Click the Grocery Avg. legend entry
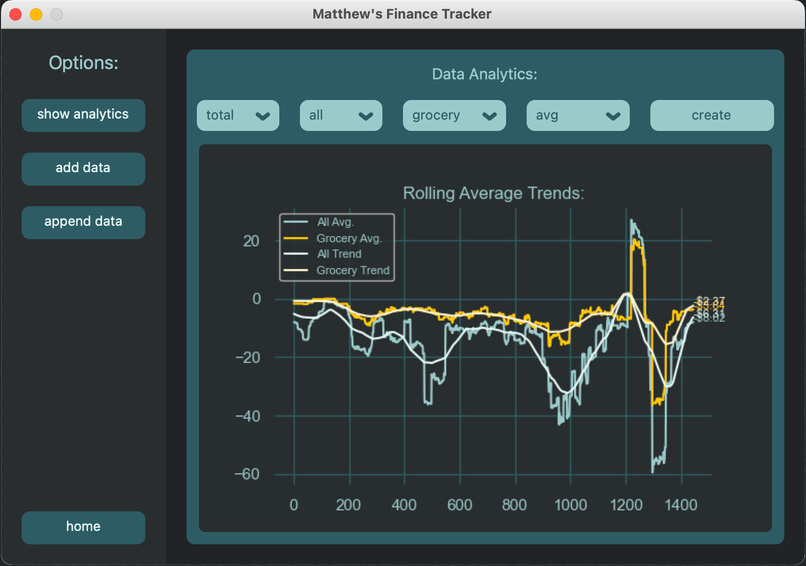The width and height of the screenshot is (806, 566). pyautogui.click(x=349, y=239)
